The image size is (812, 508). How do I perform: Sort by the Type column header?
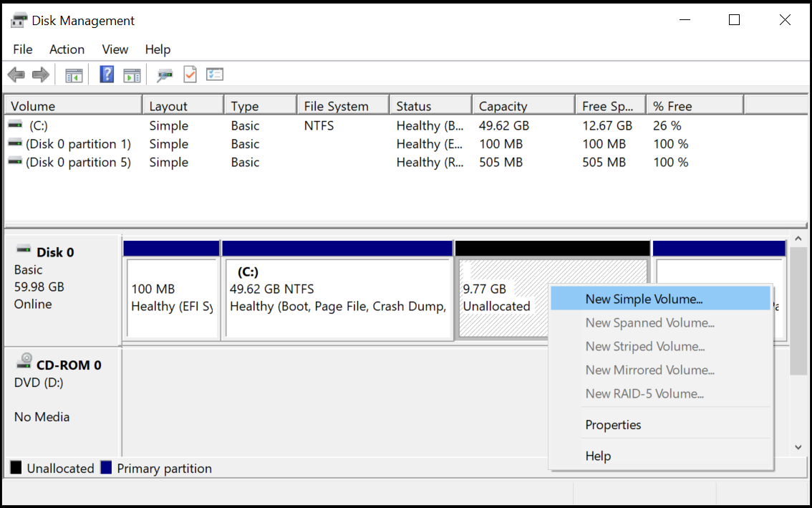point(261,106)
